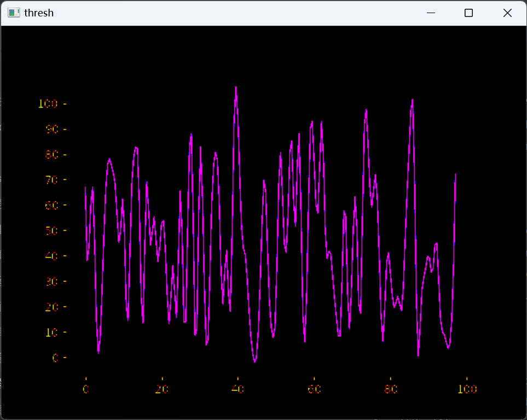Click the 0 label on the vertical axis

(55, 358)
